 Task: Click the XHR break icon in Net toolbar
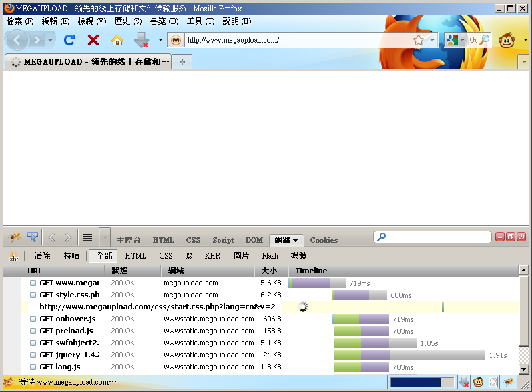[14, 256]
